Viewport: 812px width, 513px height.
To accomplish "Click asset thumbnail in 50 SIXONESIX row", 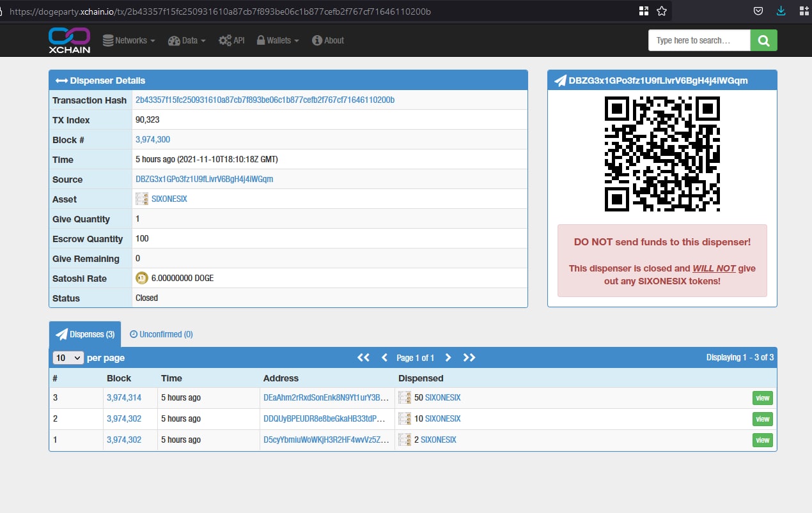I will coord(405,398).
